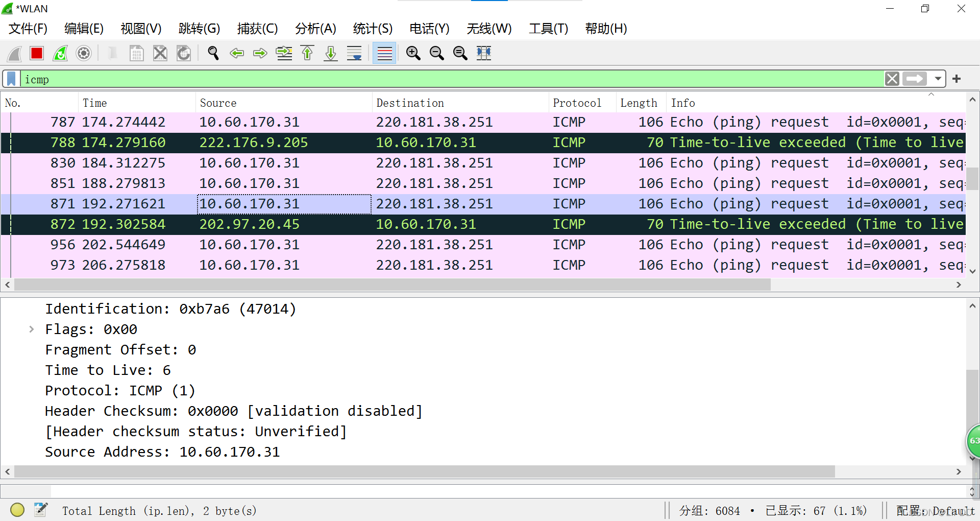980x521 pixels.
Task: Open the 统计(S) menu
Action: [373, 29]
